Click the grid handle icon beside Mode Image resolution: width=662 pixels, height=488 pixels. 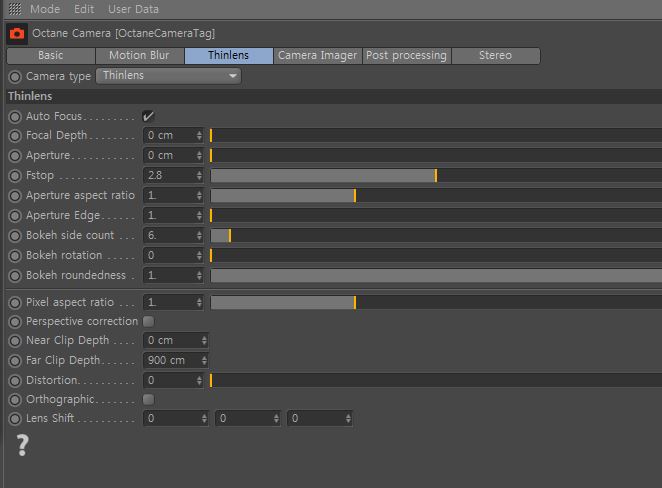(x=15, y=9)
